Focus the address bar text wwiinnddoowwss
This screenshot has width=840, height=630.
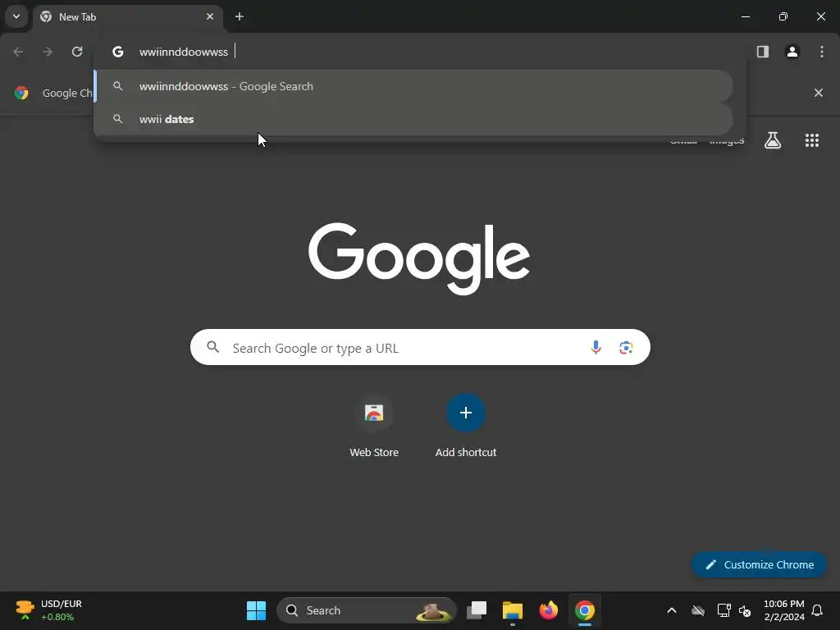click(183, 52)
